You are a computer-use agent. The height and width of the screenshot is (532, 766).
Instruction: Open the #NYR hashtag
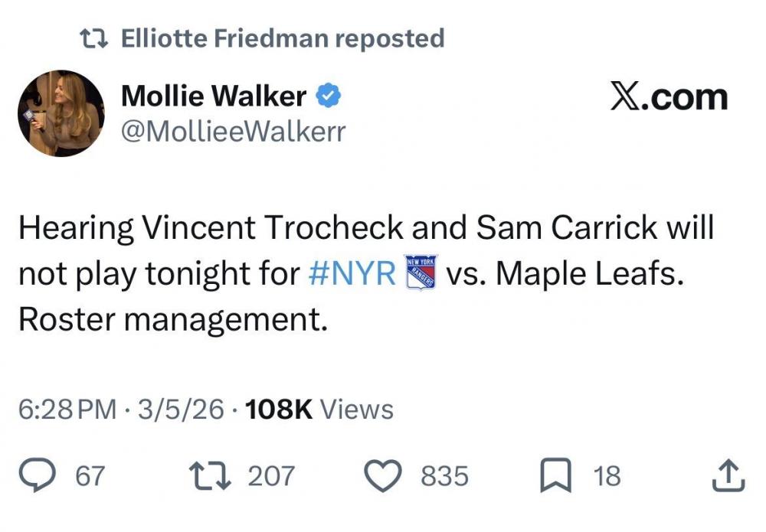(x=354, y=275)
